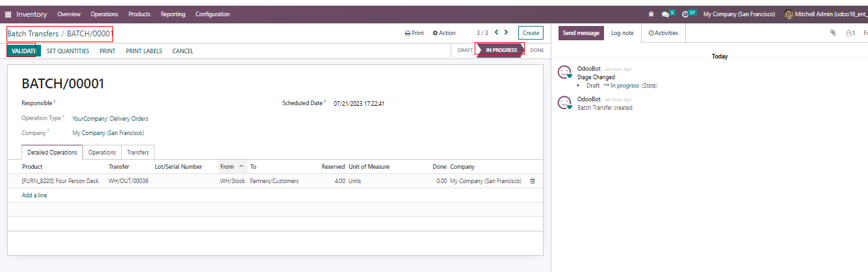Open the WH/OUT/00036 transfer link
868x272 pixels.
[x=128, y=181]
